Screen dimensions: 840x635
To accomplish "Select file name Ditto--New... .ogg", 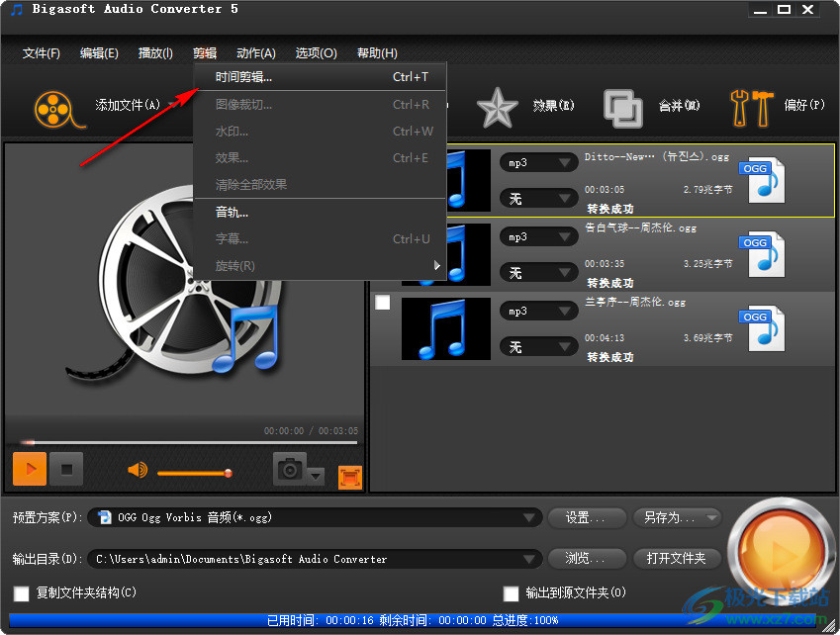I will (657, 157).
